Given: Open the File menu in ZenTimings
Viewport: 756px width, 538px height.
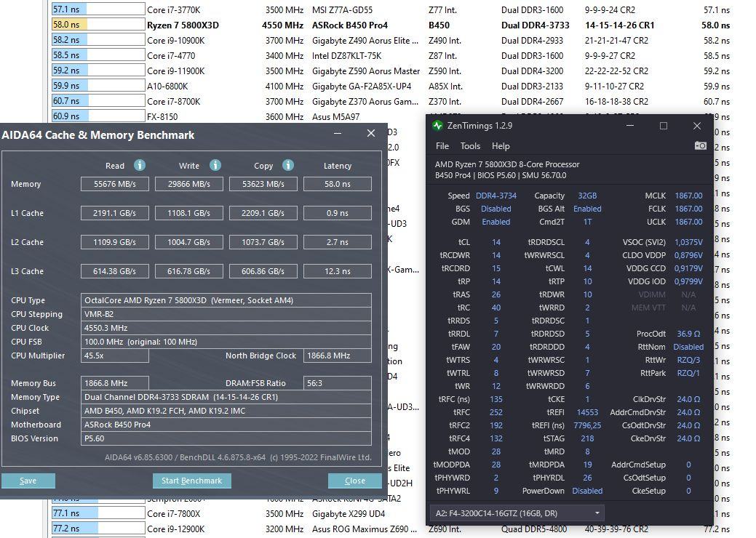Looking at the screenshot, I should (x=442, y=146).
